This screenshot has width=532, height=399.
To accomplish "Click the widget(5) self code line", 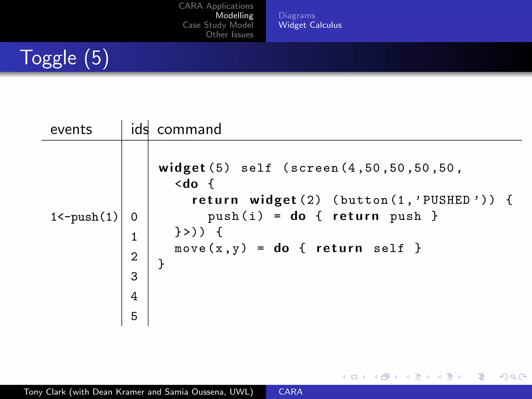I will [310, 168].
